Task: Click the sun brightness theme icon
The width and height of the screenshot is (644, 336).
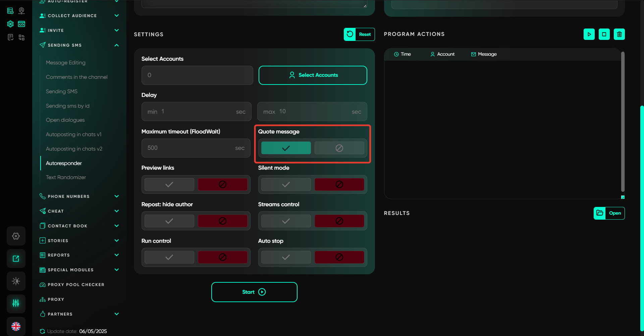Action: coord(16,281)
